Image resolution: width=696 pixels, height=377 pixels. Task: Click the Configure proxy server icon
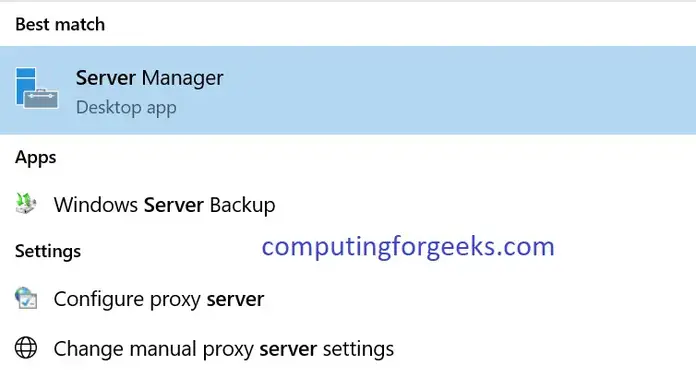(26, 298)
